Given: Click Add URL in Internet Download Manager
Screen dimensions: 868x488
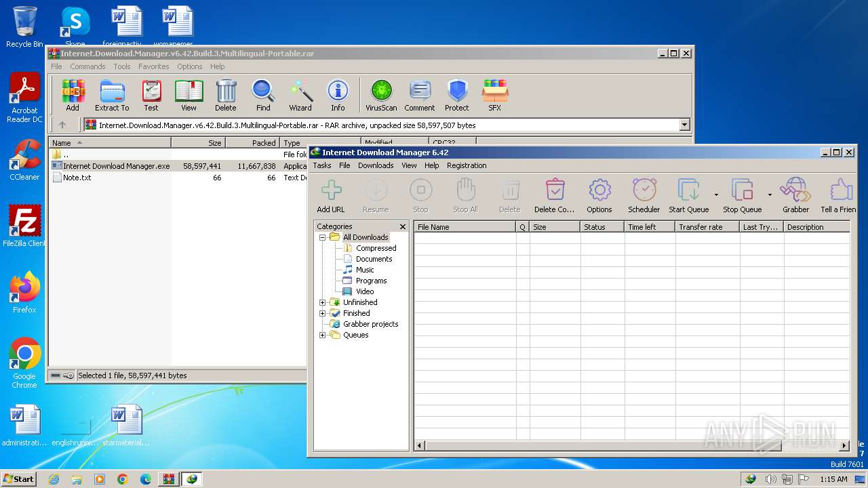Looking at the screenshot, I should click(x=331, y=197).
